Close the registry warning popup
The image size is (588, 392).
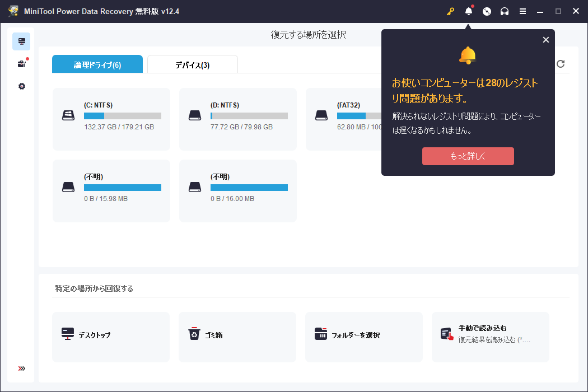click(x=546, y=39)
